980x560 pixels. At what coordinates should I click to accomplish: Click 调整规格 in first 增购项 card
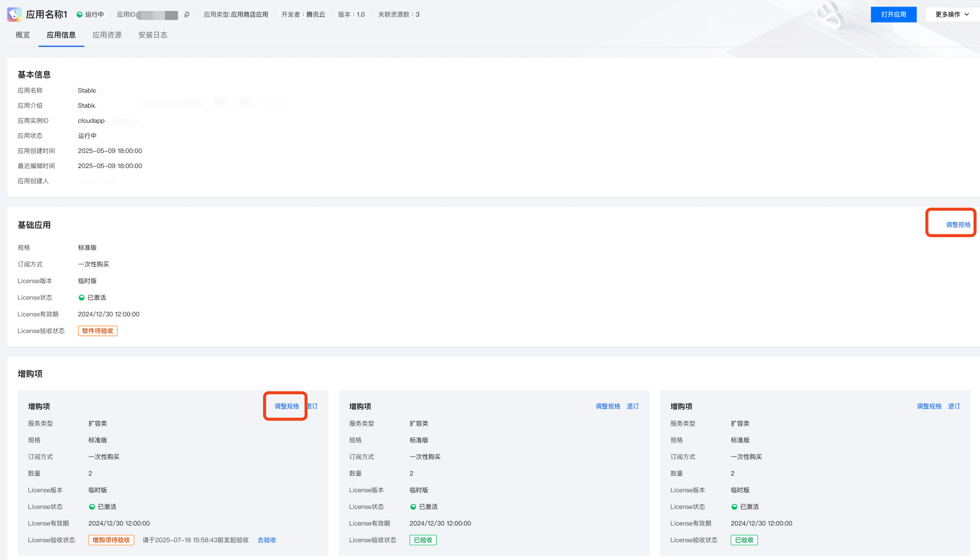[286, 406]
